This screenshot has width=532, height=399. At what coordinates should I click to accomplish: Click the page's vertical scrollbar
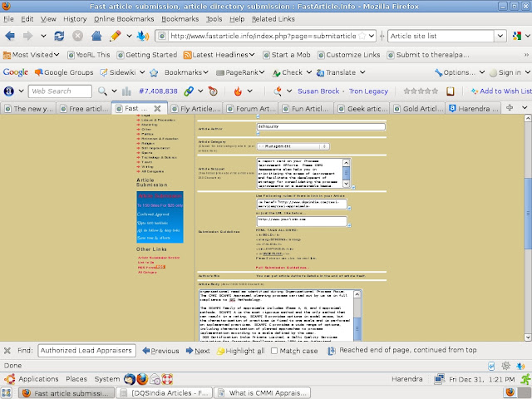pos(526,224)
